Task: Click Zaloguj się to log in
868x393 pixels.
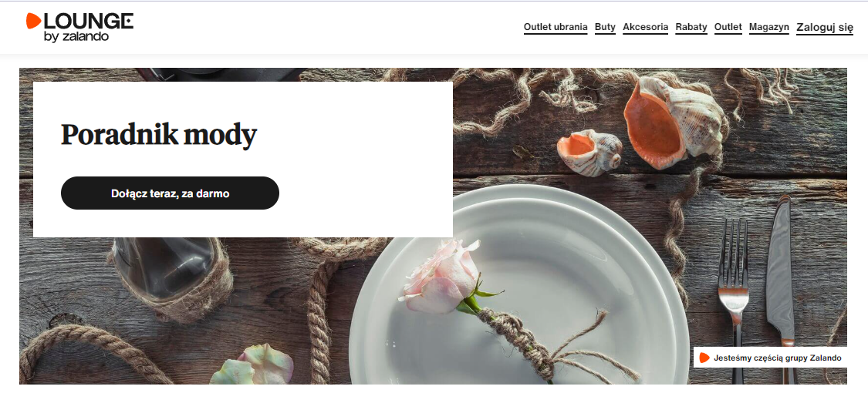Action: [x=825, y=28]
